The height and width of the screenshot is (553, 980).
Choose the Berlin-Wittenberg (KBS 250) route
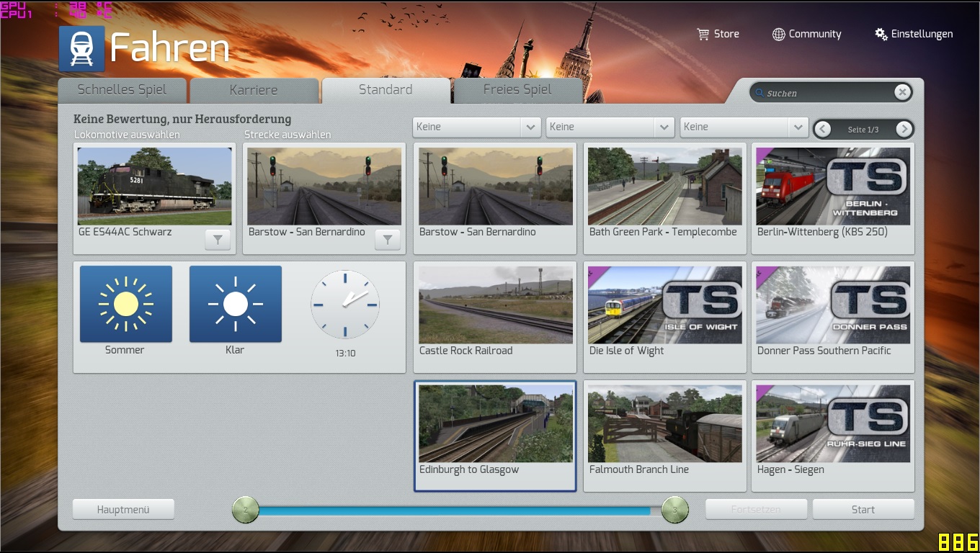pyautogui.click(x=833, y=198)
